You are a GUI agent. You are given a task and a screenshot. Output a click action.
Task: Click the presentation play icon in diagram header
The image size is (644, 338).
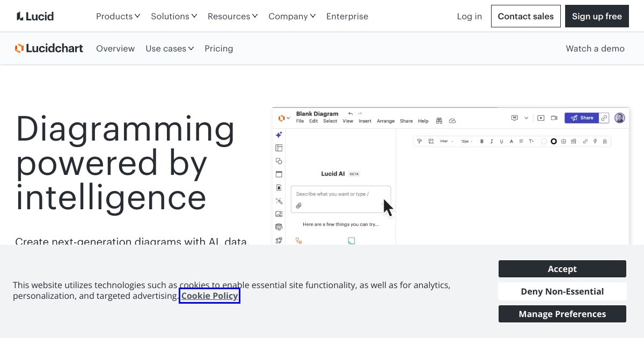click(x=540, y=118)
